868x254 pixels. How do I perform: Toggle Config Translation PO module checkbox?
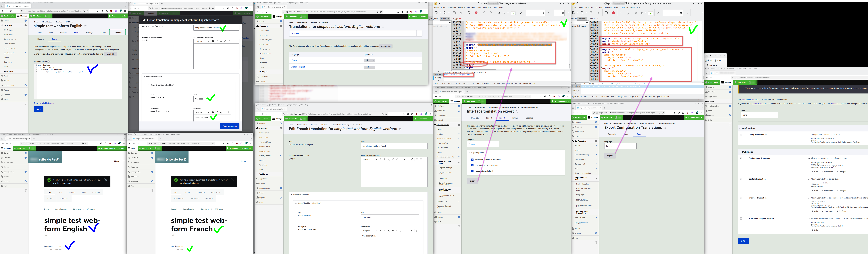click(741, 135)
